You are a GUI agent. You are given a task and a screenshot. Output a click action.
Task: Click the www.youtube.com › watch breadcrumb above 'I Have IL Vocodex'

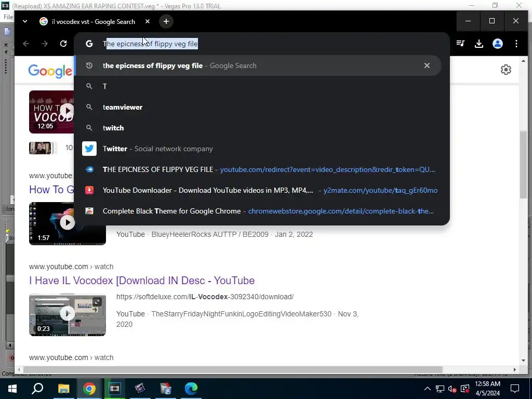(x=71, y=267)
